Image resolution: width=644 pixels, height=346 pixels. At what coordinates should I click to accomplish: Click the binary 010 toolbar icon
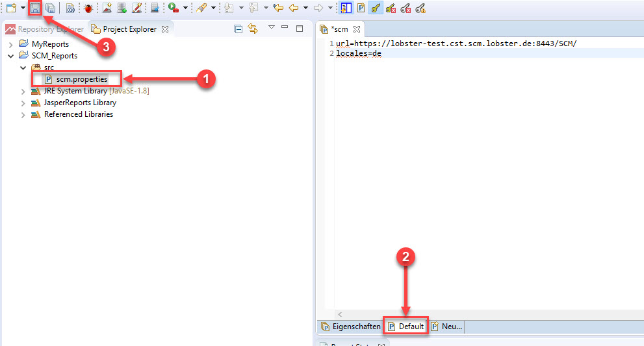[x=70, y=8]
